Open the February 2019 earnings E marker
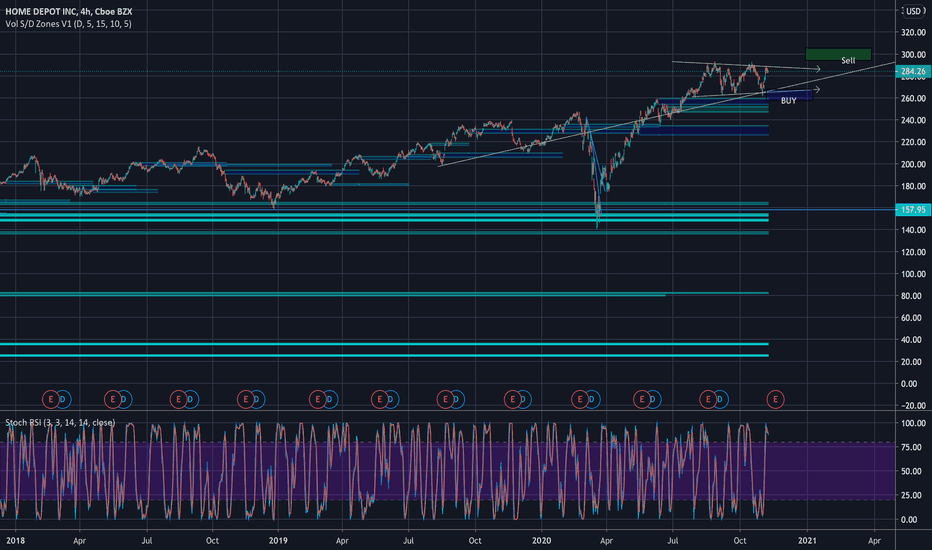This screenshot has width=932, height=550. point(317,399)
